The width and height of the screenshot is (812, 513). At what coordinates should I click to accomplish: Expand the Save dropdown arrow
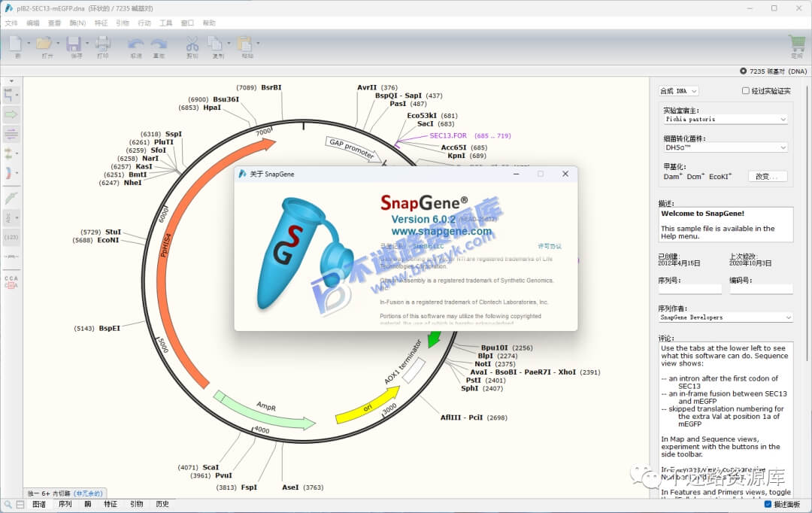click(87, 44)
